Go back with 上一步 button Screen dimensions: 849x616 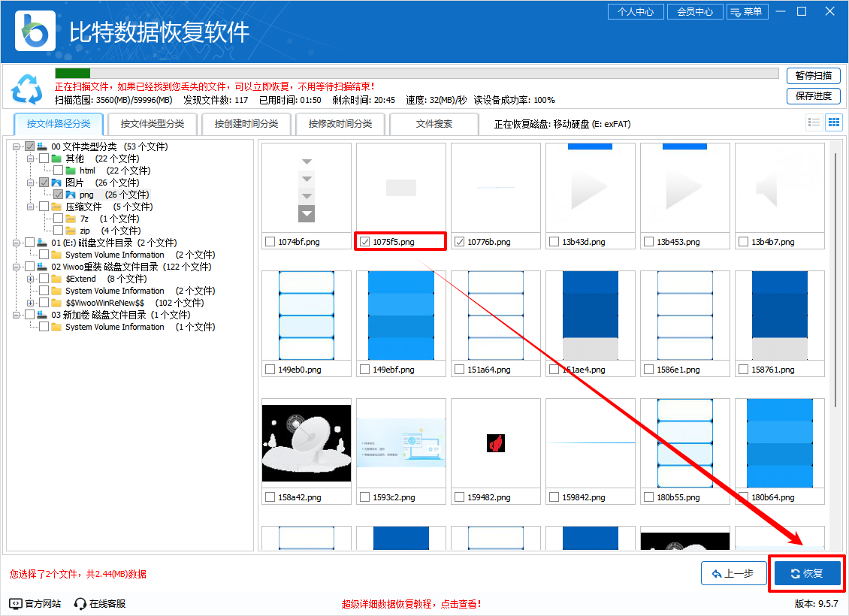[x=733, y=573]
